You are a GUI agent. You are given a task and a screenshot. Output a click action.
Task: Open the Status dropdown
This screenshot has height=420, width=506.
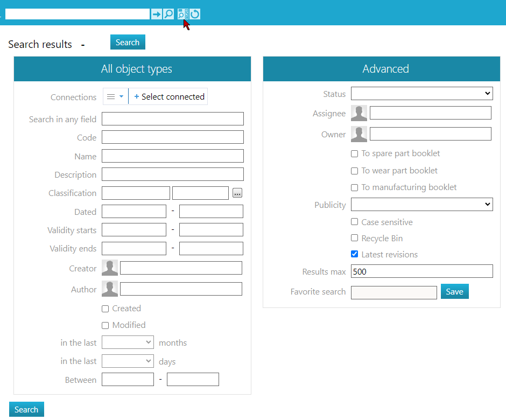pyautogui.click(x=421, y=94)
